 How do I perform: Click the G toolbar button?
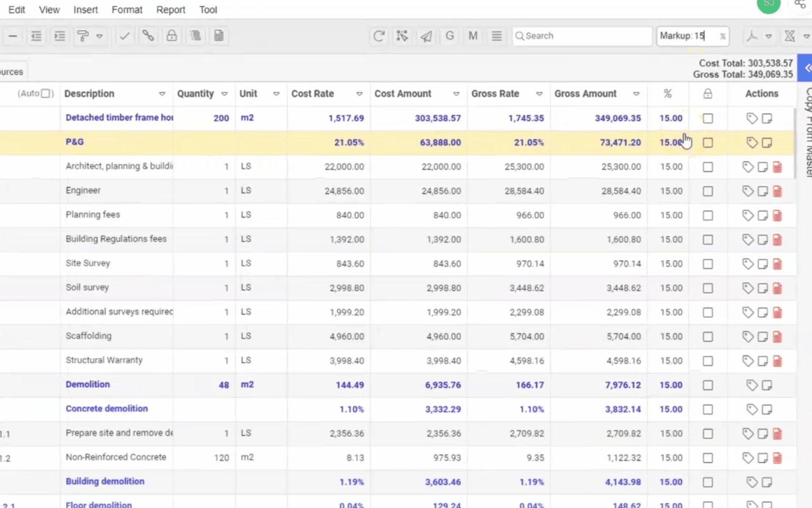tap(450, 36)
